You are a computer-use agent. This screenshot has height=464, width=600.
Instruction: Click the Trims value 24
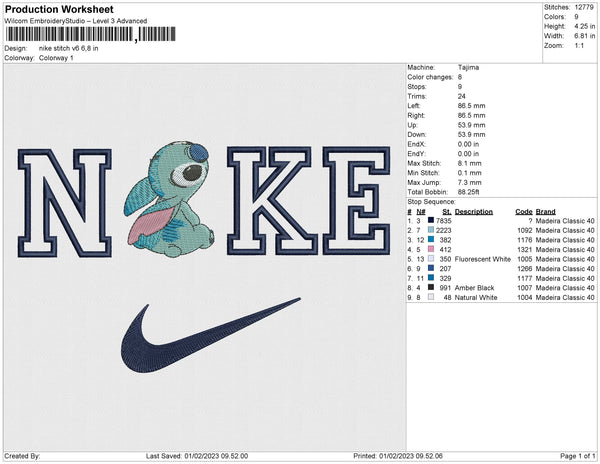pyautogui.click(x=461, y=96)
